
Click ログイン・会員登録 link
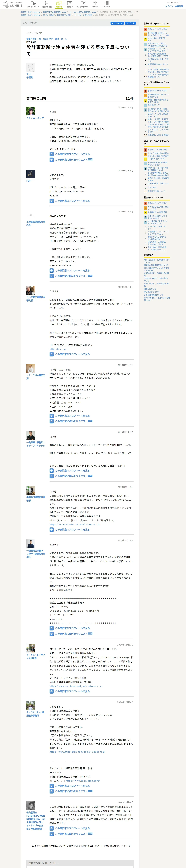pyautogui.click(x=174, y=6)
